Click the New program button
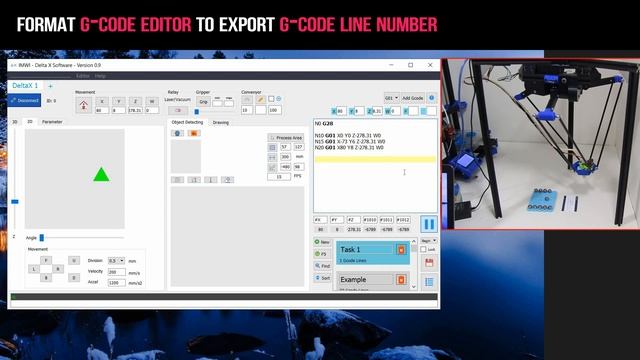640x360 pixels. 322,242
